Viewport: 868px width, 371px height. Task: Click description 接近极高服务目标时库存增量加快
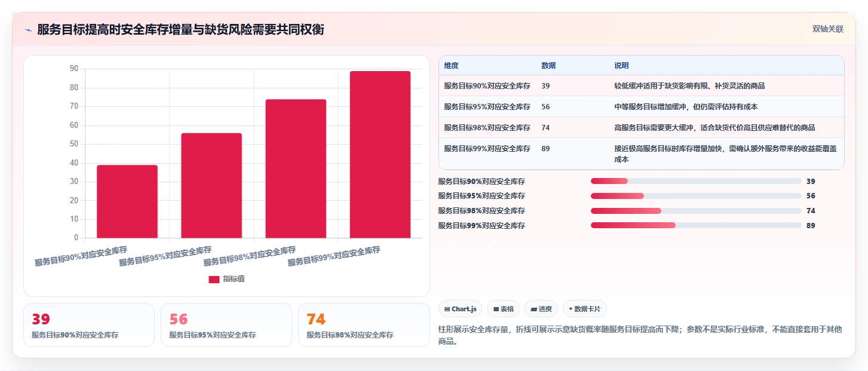pos(726,154)
